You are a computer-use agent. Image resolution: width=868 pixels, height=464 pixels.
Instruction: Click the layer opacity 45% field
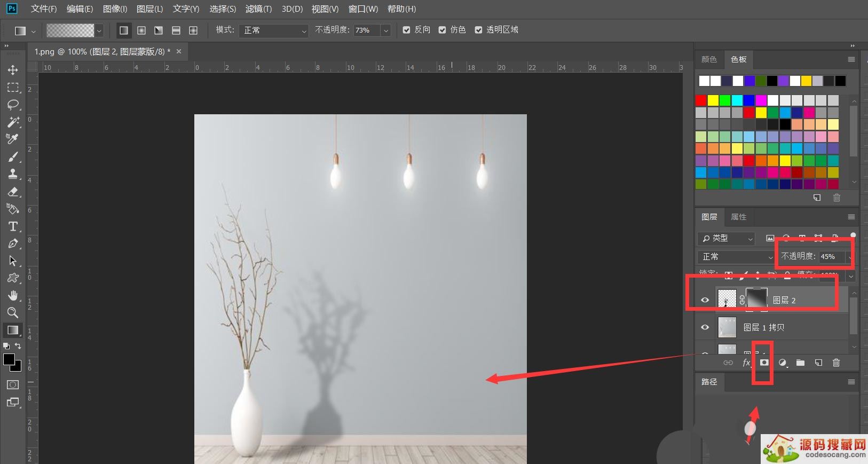click(832, 257)
